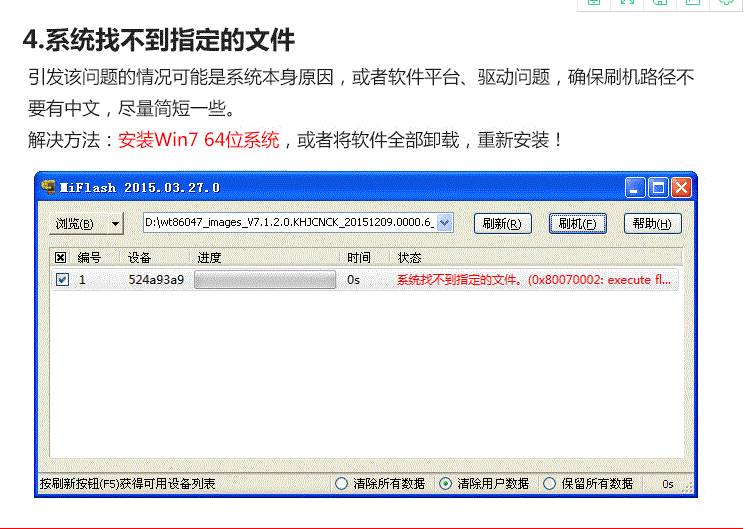Toggle the select-all checkbox in the table header
748x529 pixels.
tap(60, 258)
